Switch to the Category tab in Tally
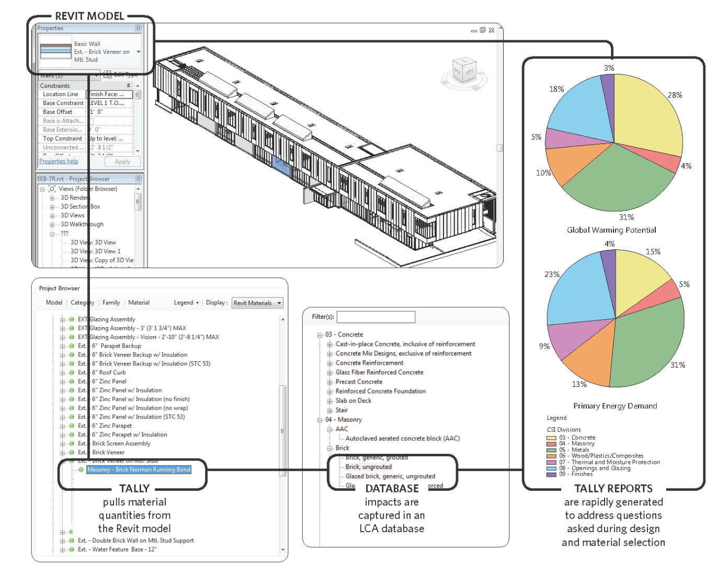The height and width of the screenshot is (563, 728). tap(82, 303)
